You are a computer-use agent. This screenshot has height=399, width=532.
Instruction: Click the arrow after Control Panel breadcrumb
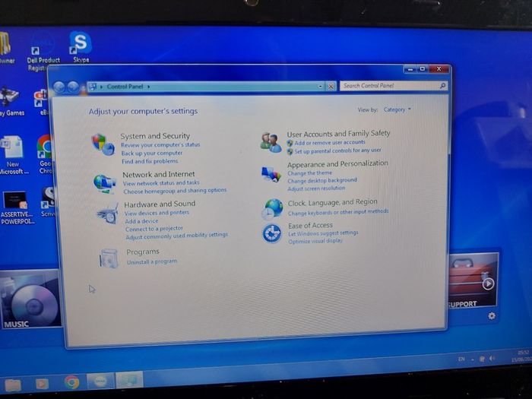coord(149,87)
